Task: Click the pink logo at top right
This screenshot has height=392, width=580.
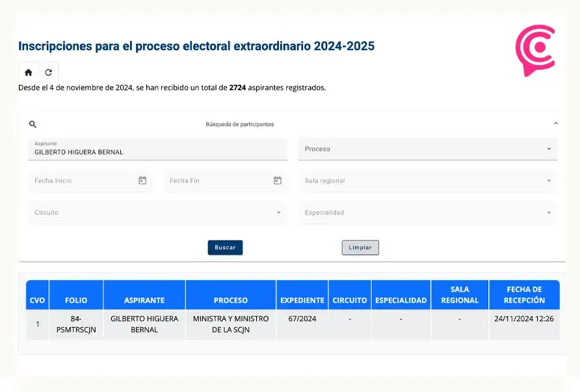Action: point(535,50)
